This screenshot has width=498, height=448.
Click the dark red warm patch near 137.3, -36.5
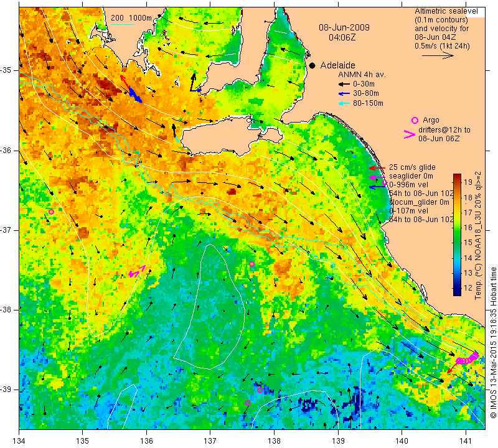point(232,192)
